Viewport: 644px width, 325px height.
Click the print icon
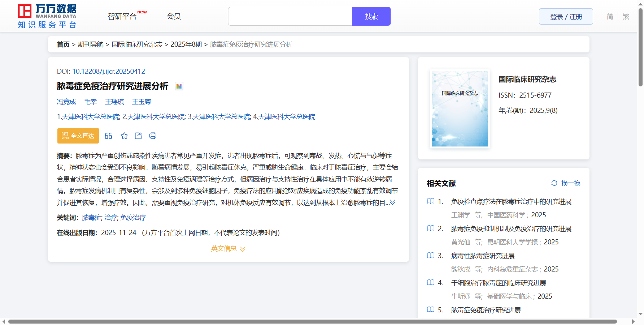coord(153,136)
